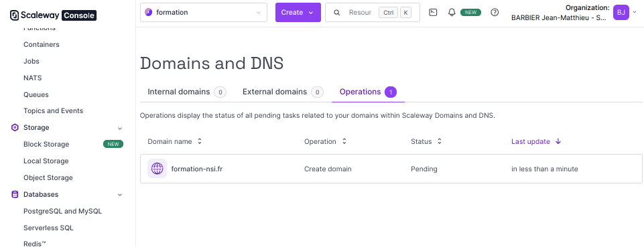644x247 pixels.
Task: Toggle Last update descending arrow
Action: (558, 141)
